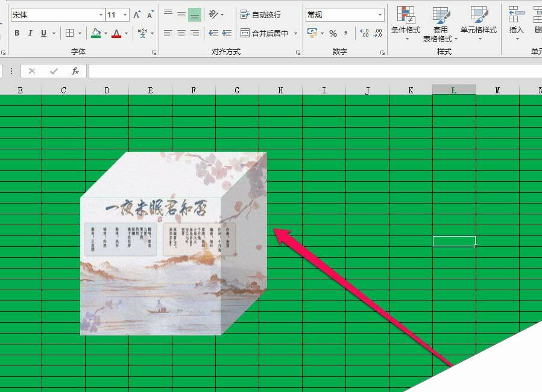Align text right

click(x=195, y=33)
